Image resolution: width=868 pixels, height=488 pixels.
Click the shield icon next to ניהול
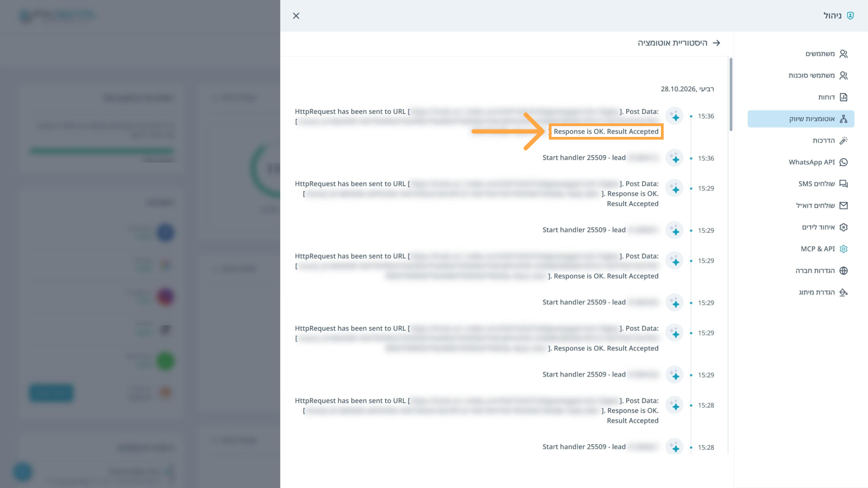tap(850, 16)
